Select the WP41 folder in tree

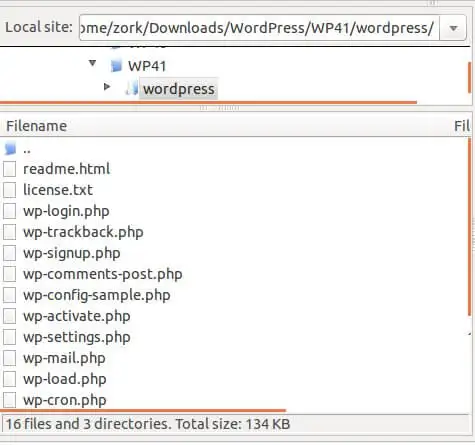click(147, 66)
